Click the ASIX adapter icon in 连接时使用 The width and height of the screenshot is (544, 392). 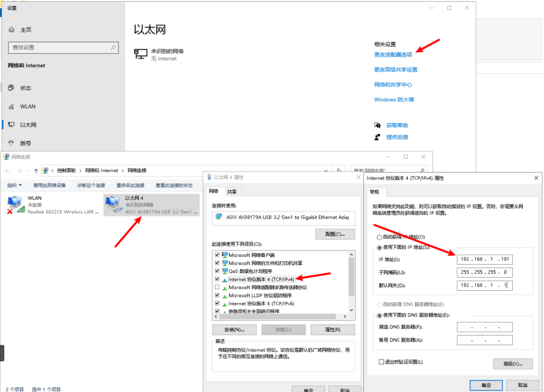(218, 217)
